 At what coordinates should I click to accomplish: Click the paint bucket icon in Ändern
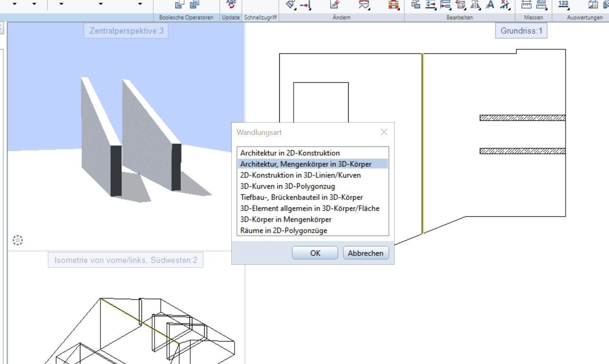(290, 4)
